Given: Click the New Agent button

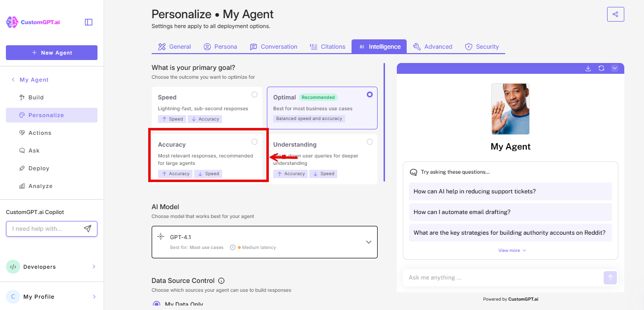Looking at the screenshot, I should tap(51, 53).
